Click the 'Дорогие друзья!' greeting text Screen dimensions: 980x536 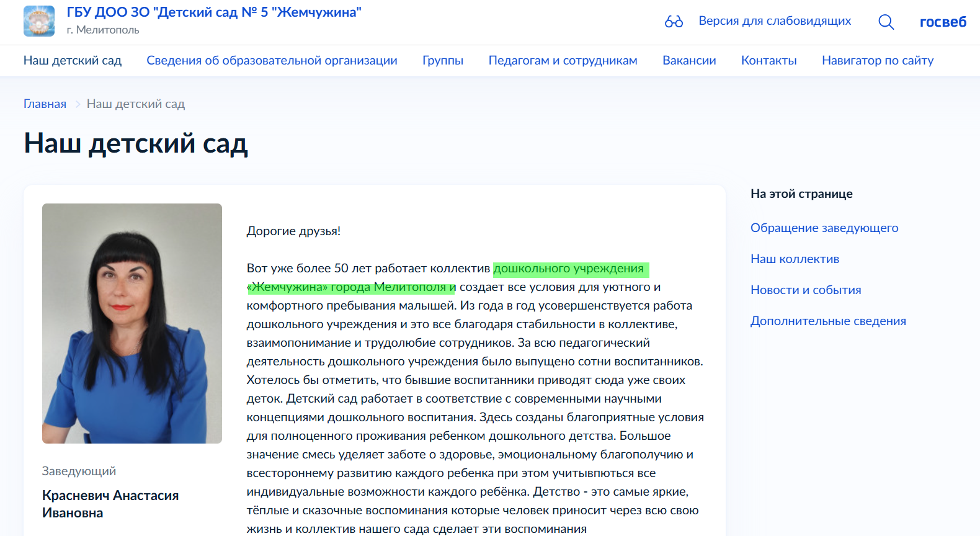click(x=293, y=231)
